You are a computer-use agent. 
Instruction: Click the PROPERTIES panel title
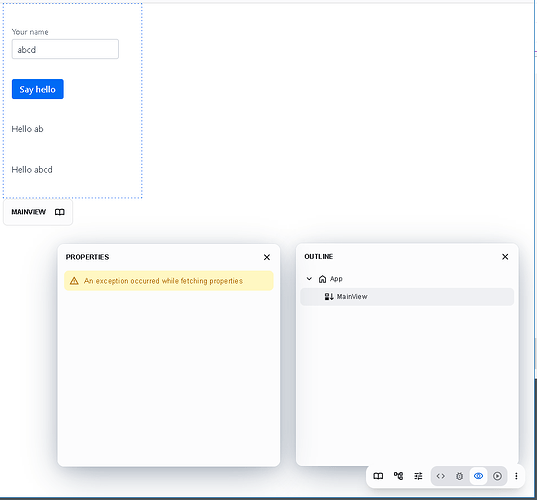pyautogui.click(x=87, y=257)
